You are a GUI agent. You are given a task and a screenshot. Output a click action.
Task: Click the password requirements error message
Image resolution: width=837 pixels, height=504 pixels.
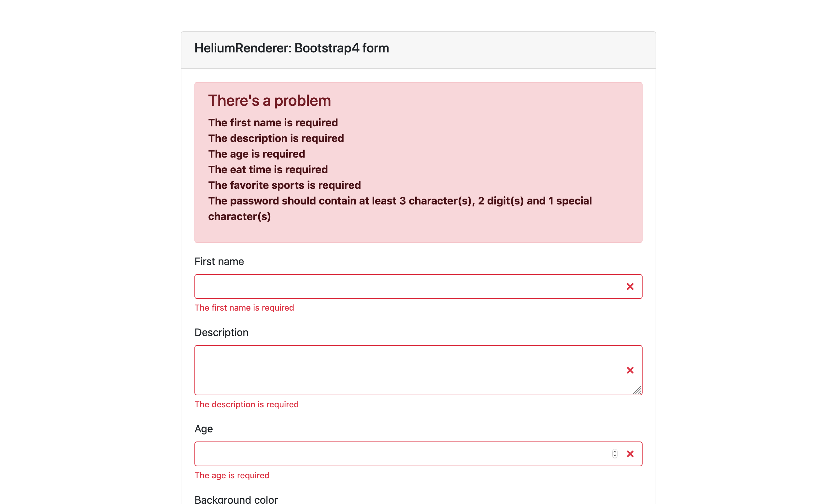(400, 201)
